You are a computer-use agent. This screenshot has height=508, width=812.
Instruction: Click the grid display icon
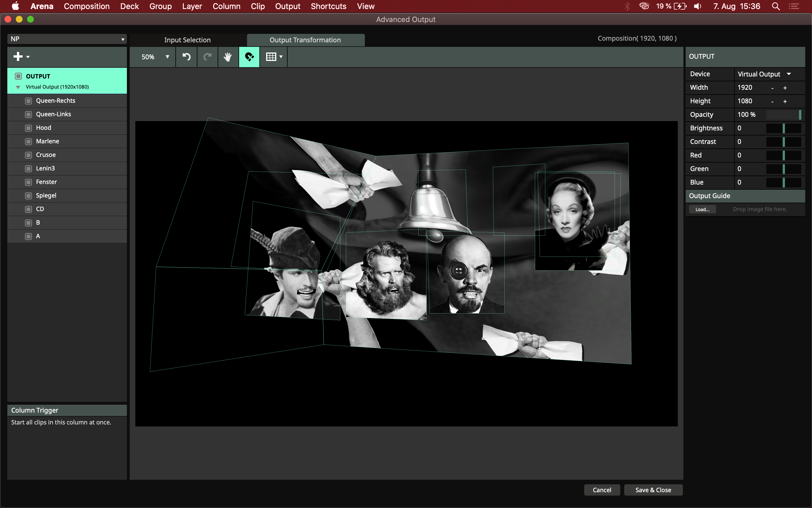tap(271, 57)
